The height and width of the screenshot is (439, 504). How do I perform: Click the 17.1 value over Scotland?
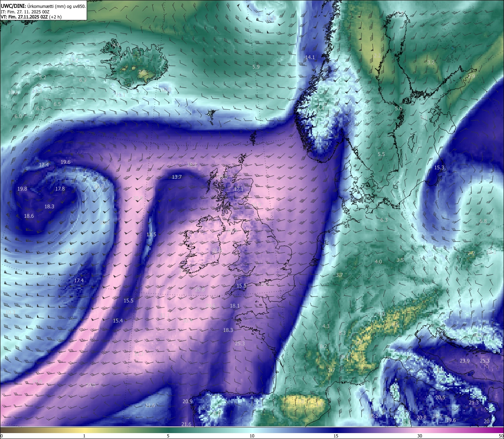click(239, 189)
